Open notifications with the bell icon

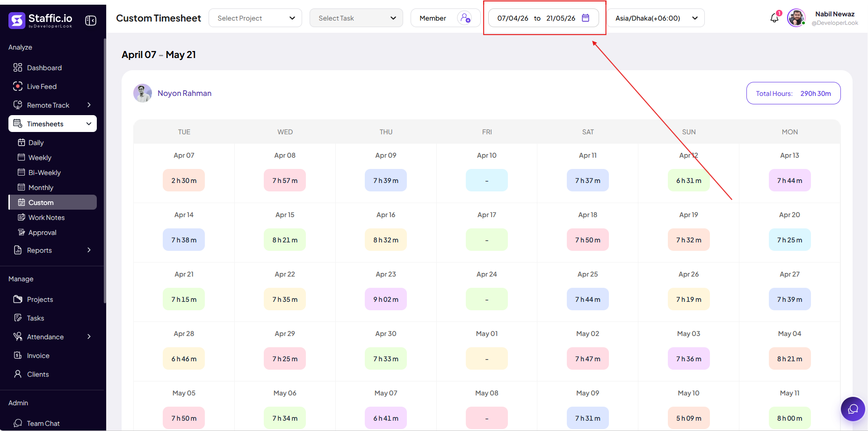774,18
